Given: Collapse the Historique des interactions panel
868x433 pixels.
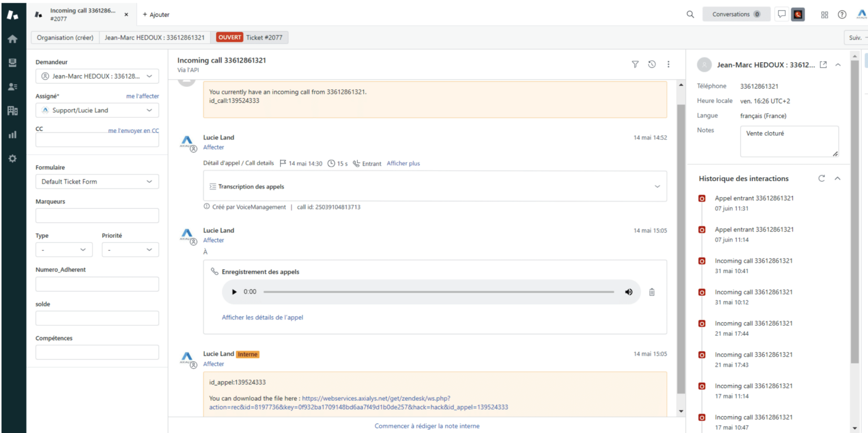Looking at the screenshot, I should coord(837,178).
